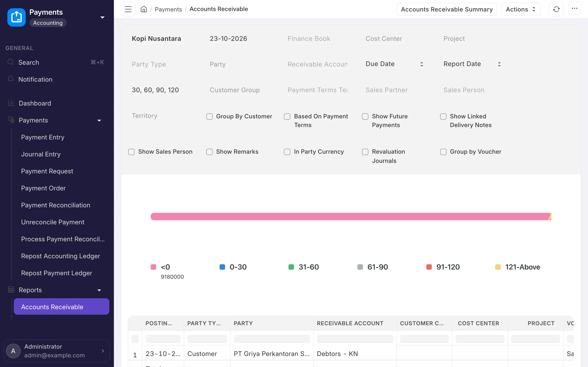Check the Show Remarks option

point(209,152)
